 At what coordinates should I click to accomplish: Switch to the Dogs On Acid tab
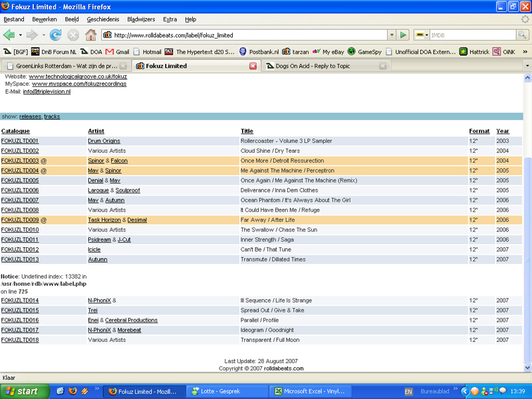click(326, 66)
